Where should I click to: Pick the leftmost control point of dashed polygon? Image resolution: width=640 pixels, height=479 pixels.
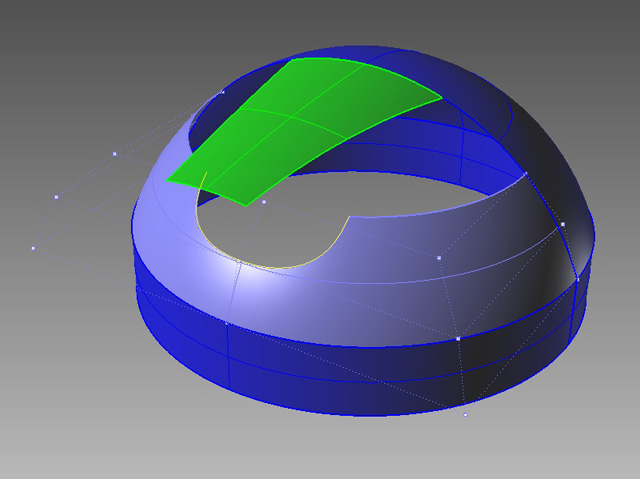click(33, 248)
